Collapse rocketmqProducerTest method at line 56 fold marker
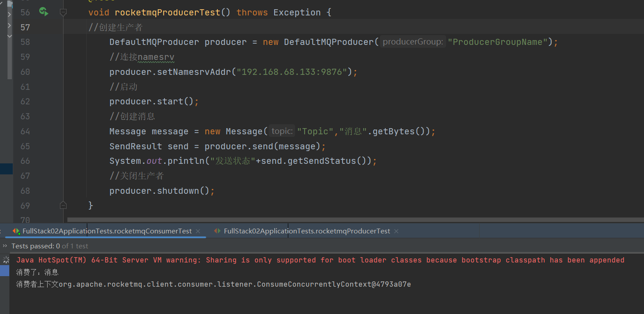Viewport: 644px width, 314px height. 63,12
